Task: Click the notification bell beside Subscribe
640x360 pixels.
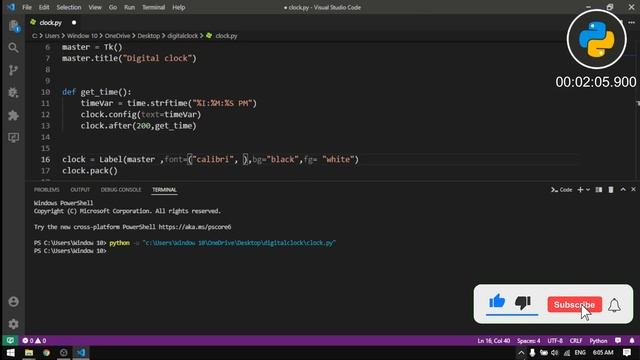Action: click(x=614, y=305)
